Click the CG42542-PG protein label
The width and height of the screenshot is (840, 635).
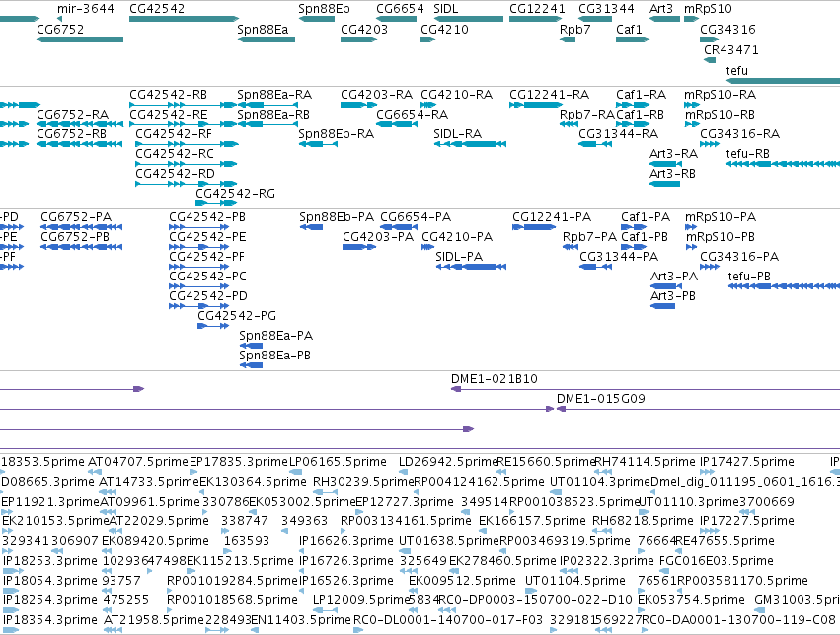point(237,316)
